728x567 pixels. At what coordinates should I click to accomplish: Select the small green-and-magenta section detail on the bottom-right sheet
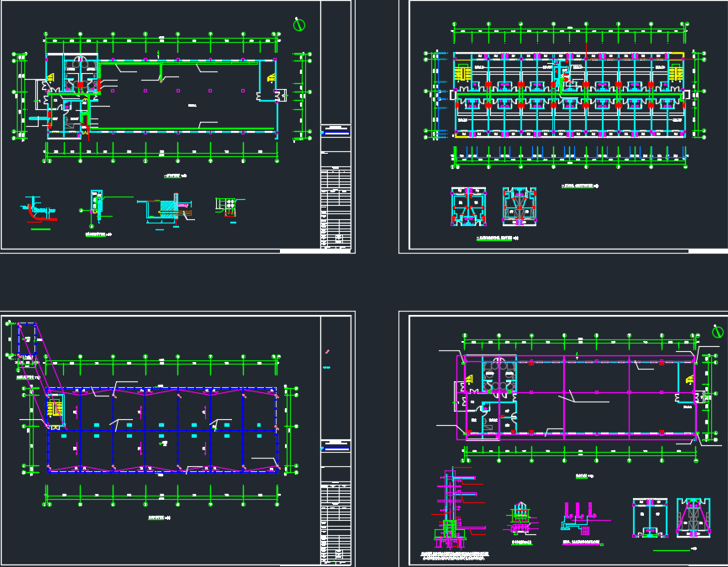click(x=521, y=519)
